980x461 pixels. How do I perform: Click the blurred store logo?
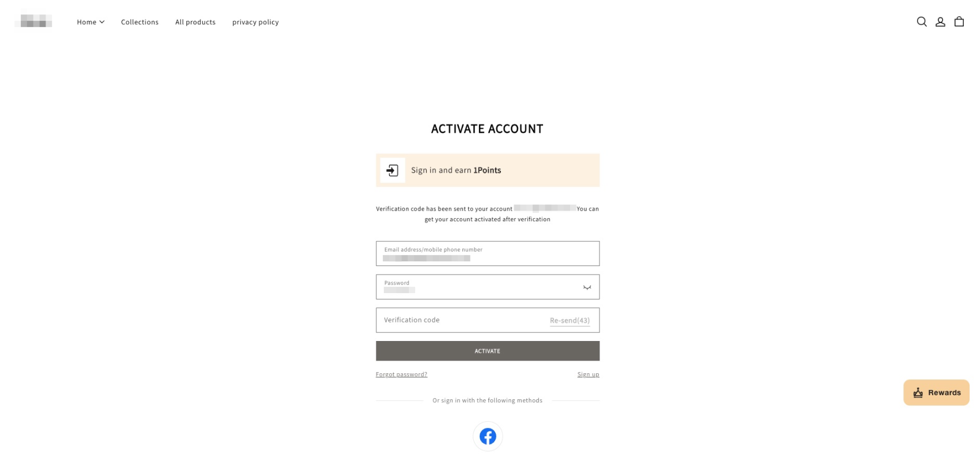[x=33, y=22]
